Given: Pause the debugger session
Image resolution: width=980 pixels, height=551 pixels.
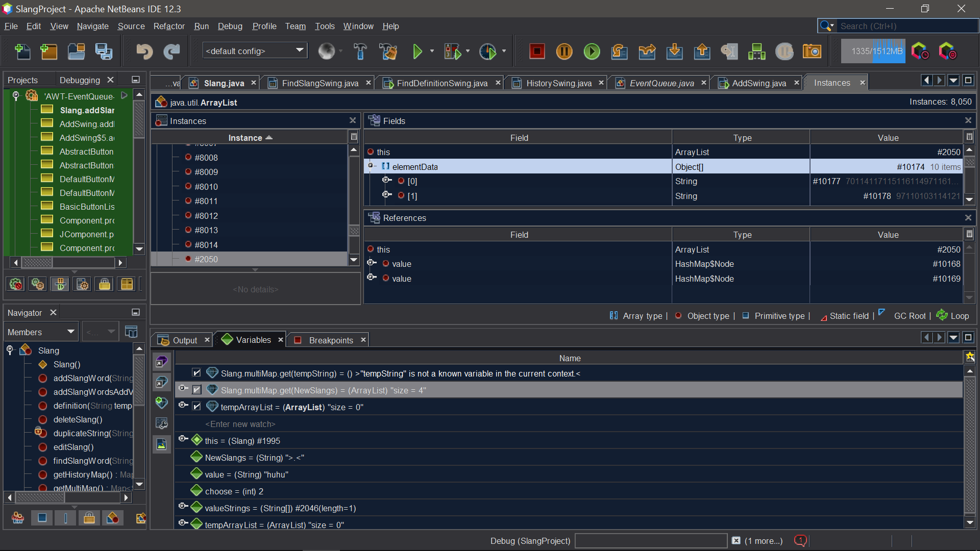Looking at the screenshot, I should (565, 52).
